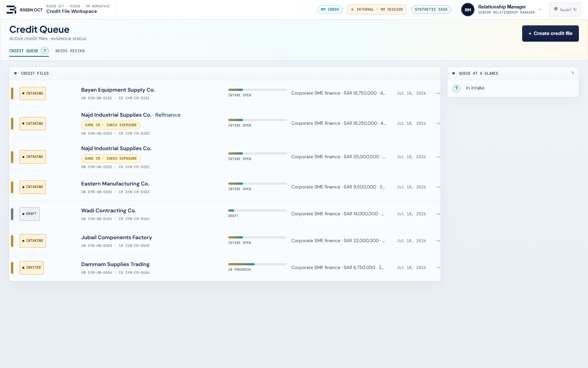Click Credit File Workspace title text
The width and height of the screenshot is (588, 368).
tap(72, 11)
